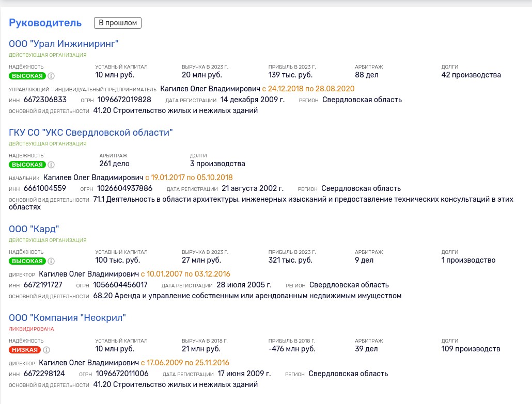Screen dimensions: 532x404
Task: Click the reliability info icon for УКС Свердловской области
Action: click(x=51, y=165)
